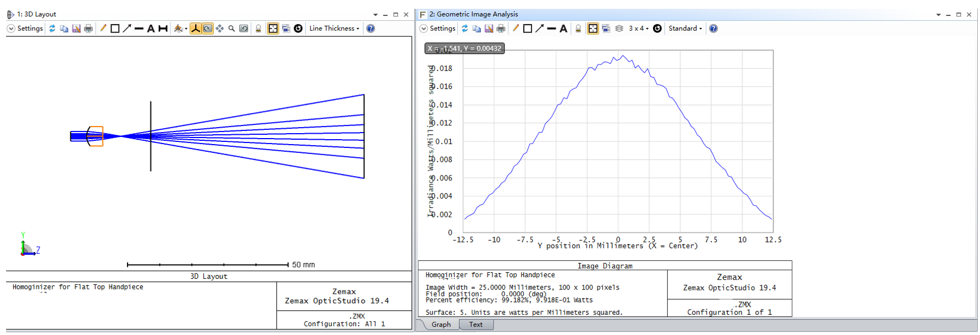Click the magnifier zoom tool in 3D Layout
Viewport: 980px width, 335px height.
pos(231,29)
